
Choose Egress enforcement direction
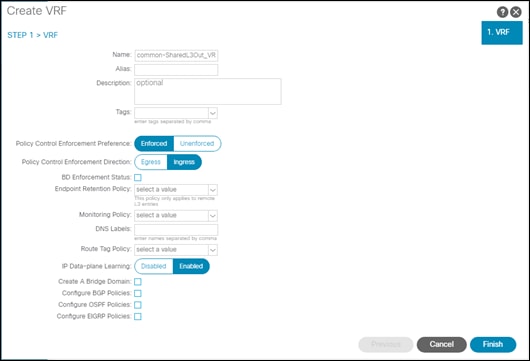coord(151,162)
